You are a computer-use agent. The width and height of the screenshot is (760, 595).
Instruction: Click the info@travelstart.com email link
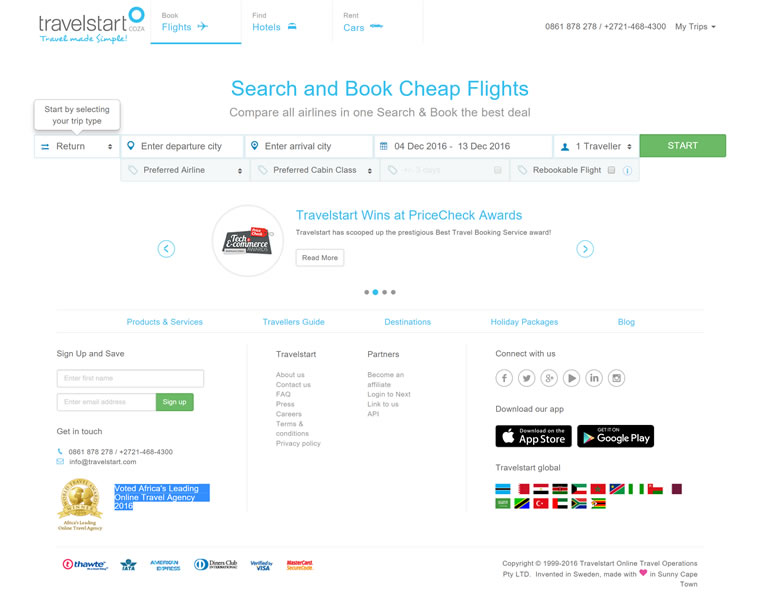pos(102,462)
